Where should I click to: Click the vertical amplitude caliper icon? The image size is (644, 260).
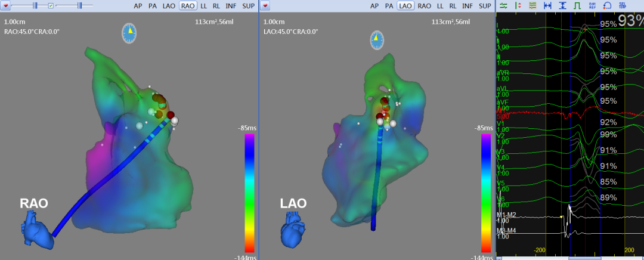(x=562, y=5)
